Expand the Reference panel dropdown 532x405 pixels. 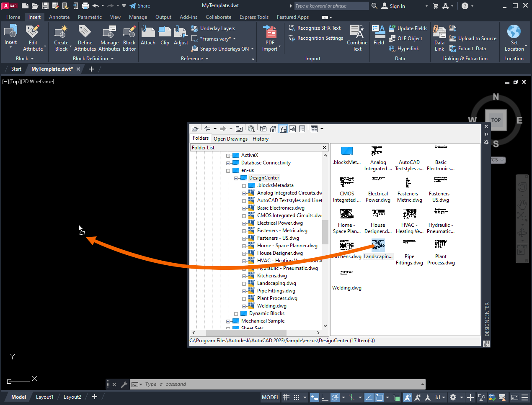tap(194, 59)
